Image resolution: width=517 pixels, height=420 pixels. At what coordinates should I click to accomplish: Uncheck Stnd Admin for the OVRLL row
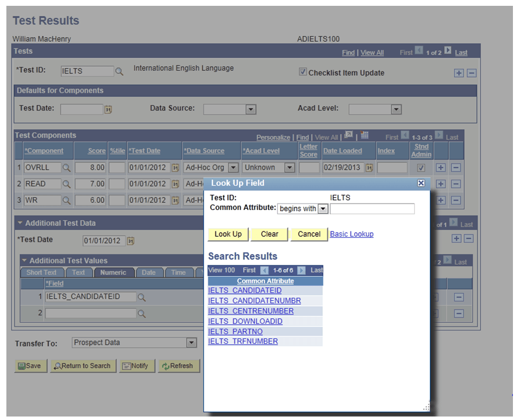[x=420, y=167]
